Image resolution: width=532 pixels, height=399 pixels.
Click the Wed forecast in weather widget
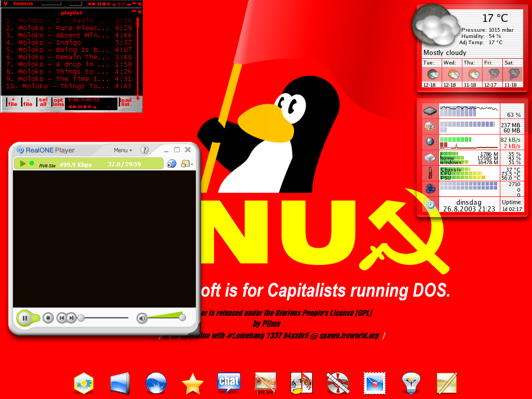click(452, 74)
